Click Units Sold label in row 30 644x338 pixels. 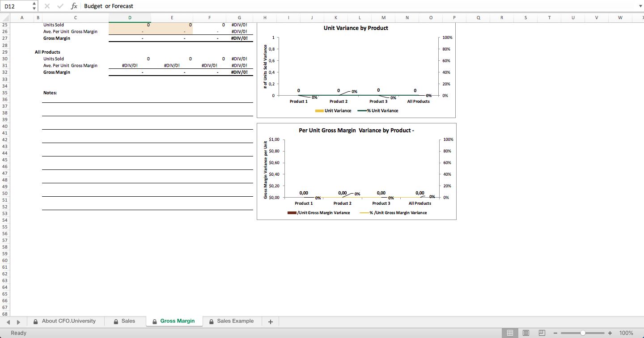click(x=54, y=59)
